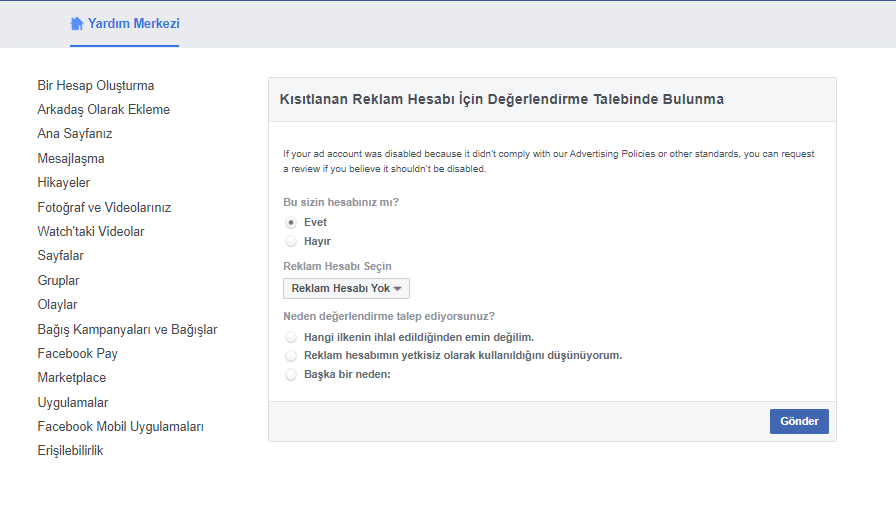
Task: Select Watch'taki Videolar in sidebar
Action: 91,232
